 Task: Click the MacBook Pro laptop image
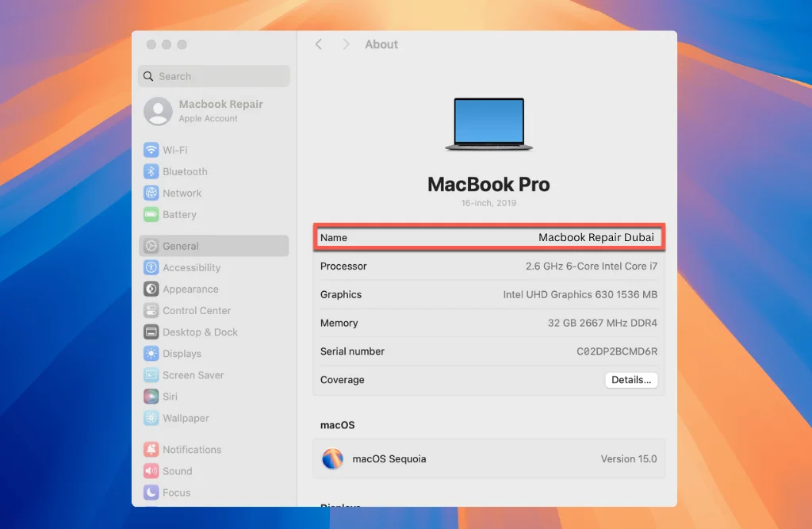point(488,125)
